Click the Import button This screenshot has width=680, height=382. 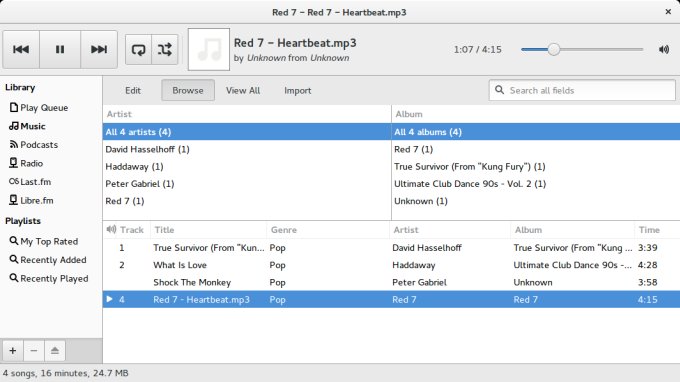coord(298,91)
